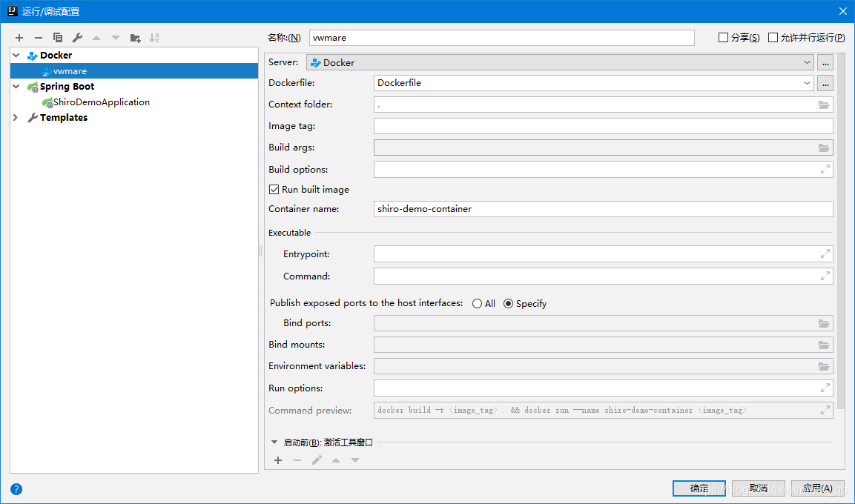This screenshot has height=504, width=855.
Task: Copy configuration using duplicate icon
Action: pos(58,38)
